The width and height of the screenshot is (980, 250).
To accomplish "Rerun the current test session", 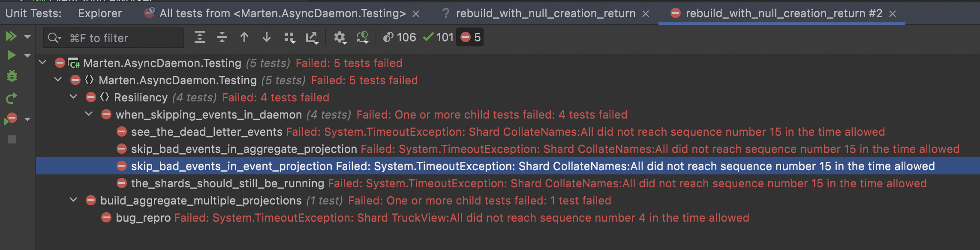I will (12, 98).
